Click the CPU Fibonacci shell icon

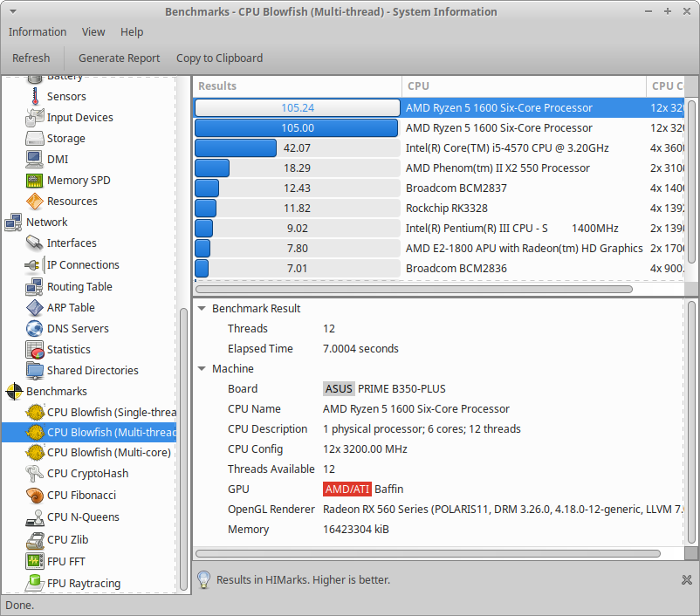coord(34,496)
